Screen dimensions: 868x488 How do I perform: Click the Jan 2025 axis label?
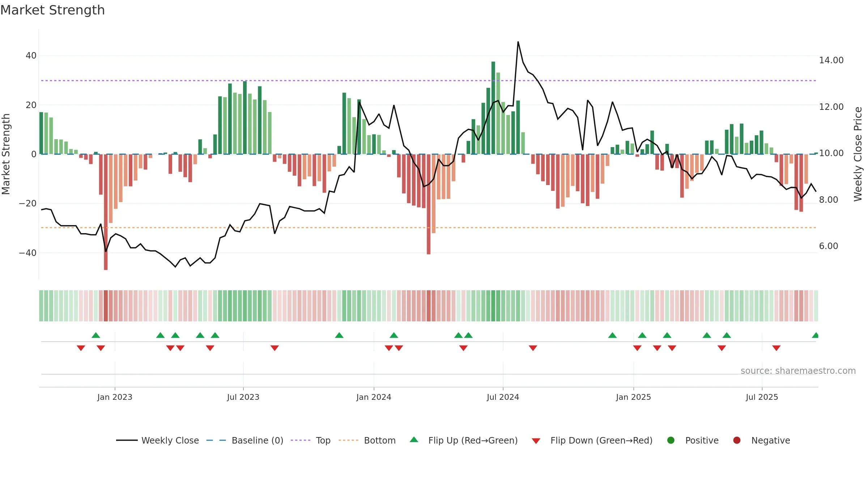(x=633, y=397)
